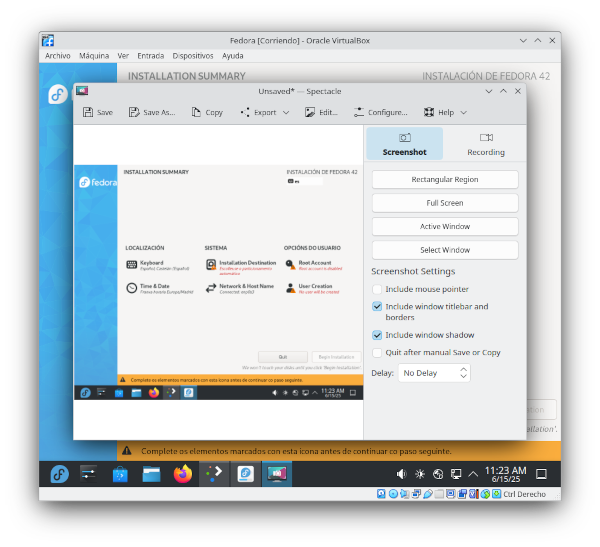Enable Include mouse pointer checkbox
The image size is (600, 547).
tap(377, 289)
